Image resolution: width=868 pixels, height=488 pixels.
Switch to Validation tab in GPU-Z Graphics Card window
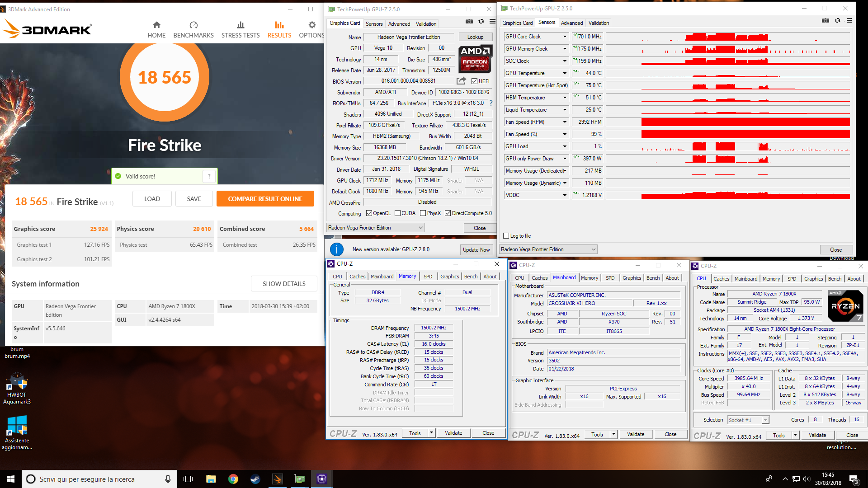(x=426, y=24)
